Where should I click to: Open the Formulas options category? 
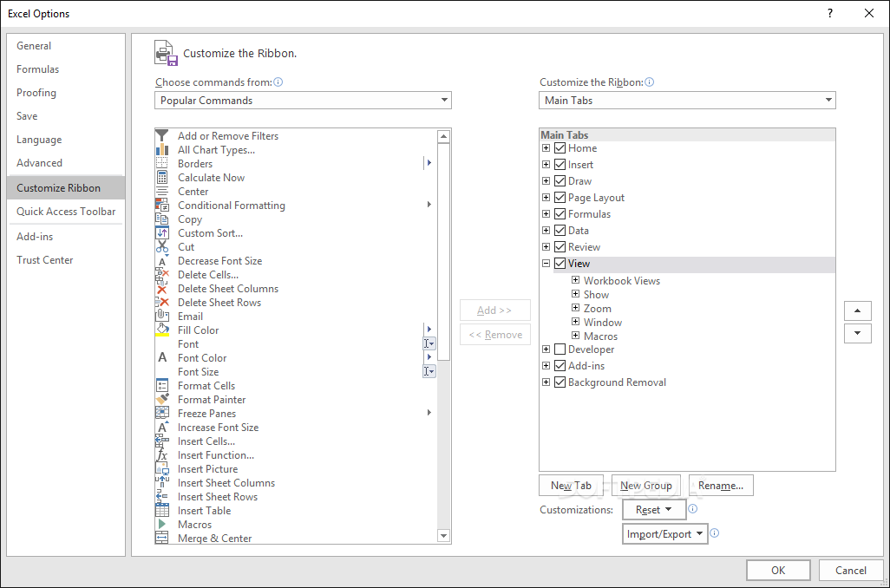pos(66,69)
